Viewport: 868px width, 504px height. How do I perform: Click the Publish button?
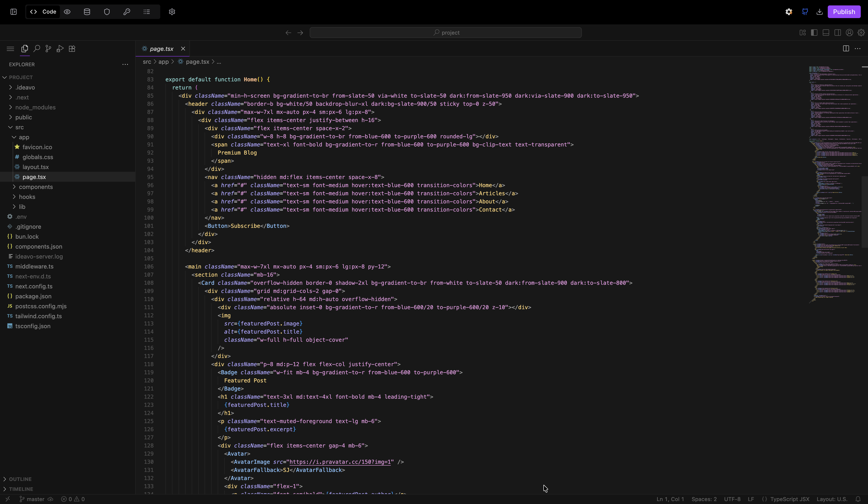(844, 12)
